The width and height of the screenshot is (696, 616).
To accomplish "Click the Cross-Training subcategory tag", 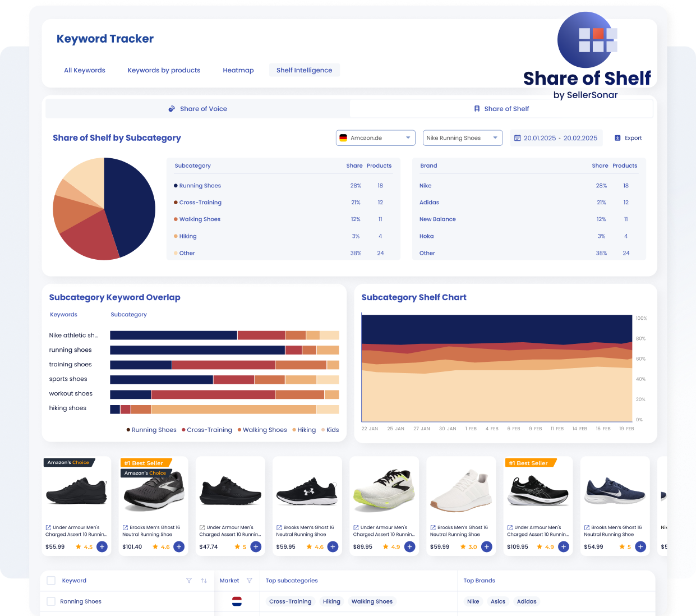I will point(290,601).
